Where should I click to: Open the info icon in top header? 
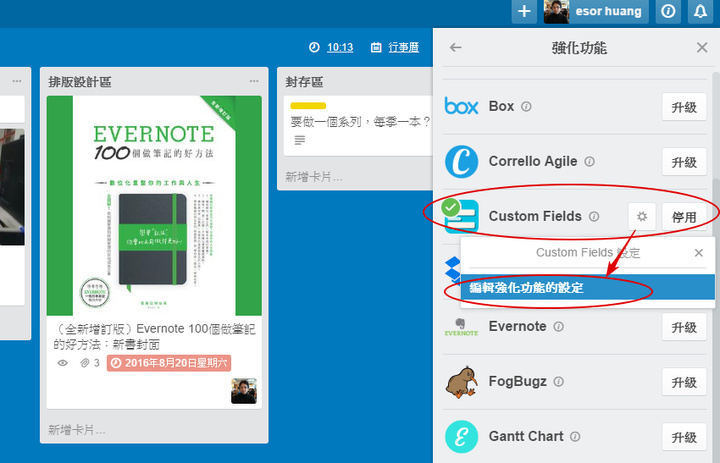[668, 11]
